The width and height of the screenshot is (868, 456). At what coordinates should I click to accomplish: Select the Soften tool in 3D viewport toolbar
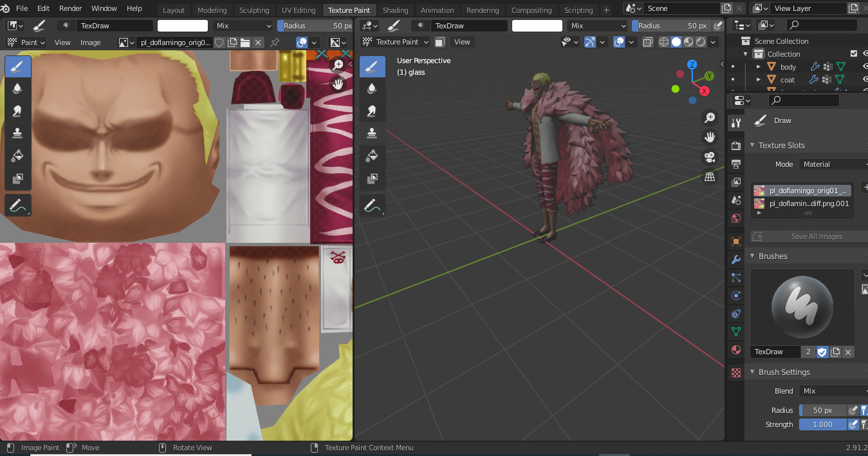[372, 89]
